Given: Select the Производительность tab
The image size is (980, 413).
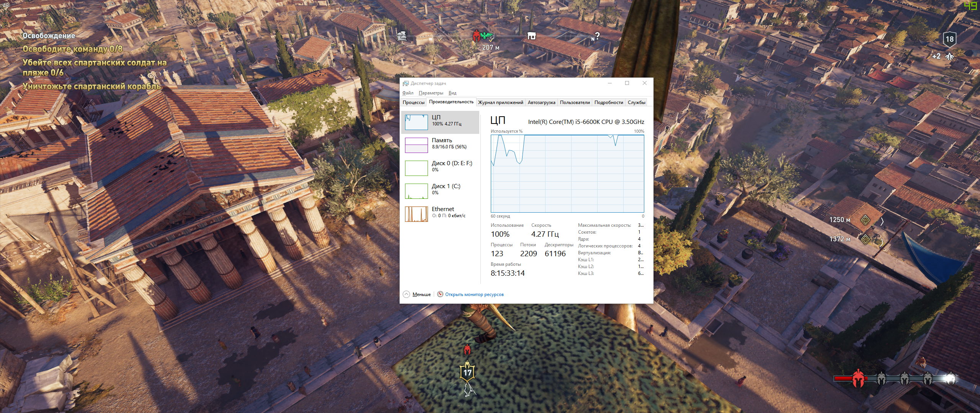Looking at the screenshot, I should click(x=451, y=102).
